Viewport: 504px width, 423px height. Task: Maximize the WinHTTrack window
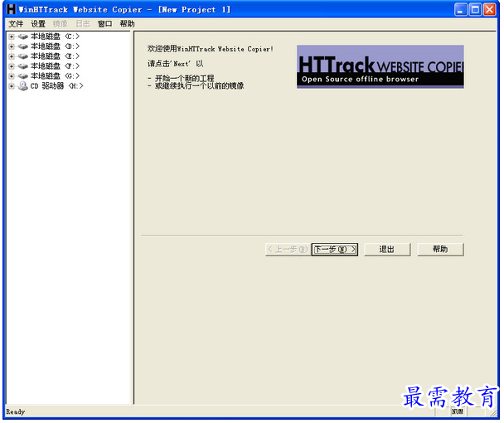click(x=475, y=10)
